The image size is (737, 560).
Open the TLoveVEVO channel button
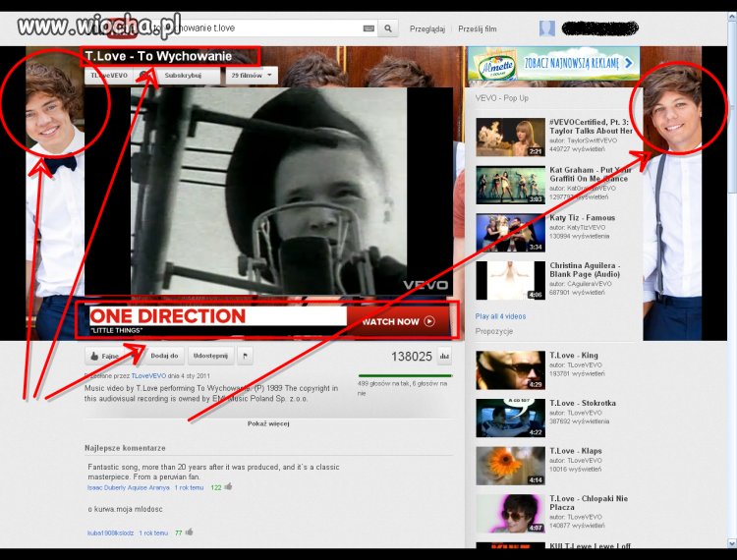coord(109,76)
